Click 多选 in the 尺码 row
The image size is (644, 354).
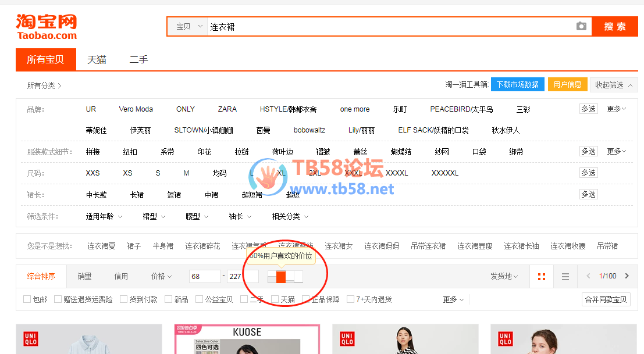(x=588, y=173)
